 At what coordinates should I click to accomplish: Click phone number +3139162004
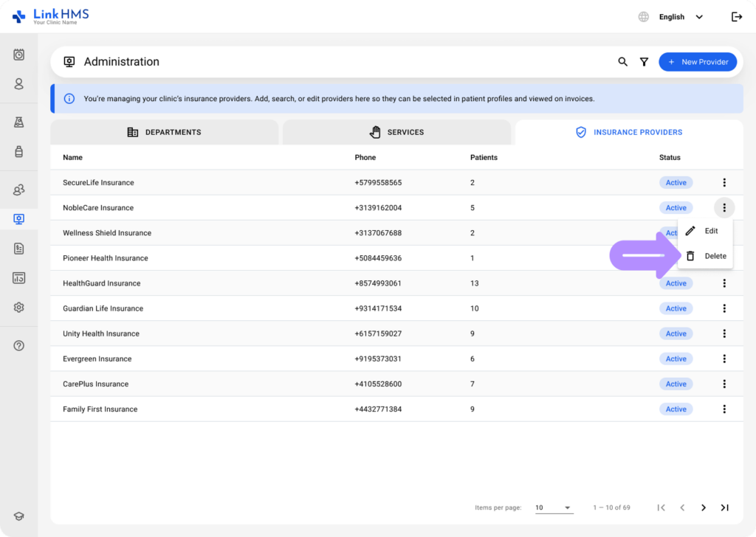click(378, 207)
